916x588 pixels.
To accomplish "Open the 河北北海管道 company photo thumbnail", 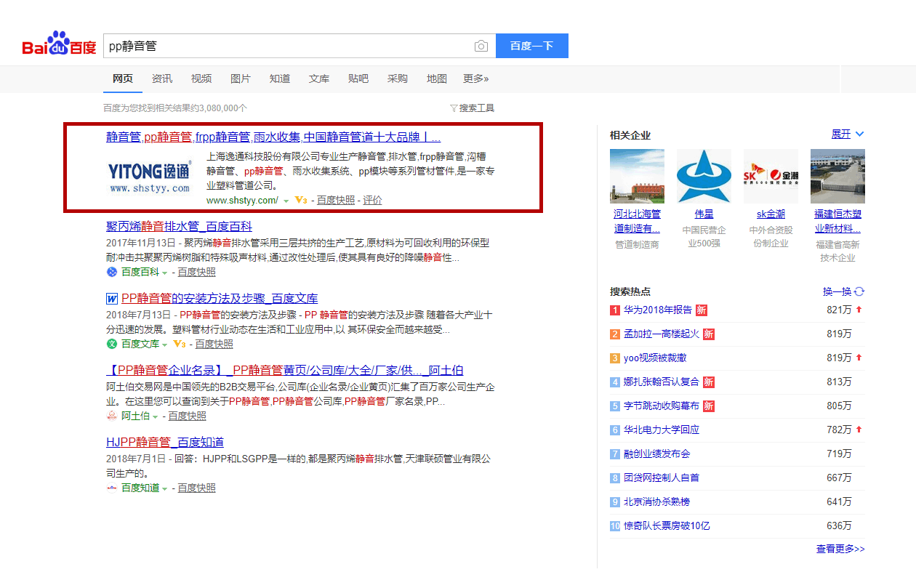I will (x=637, y=176).
